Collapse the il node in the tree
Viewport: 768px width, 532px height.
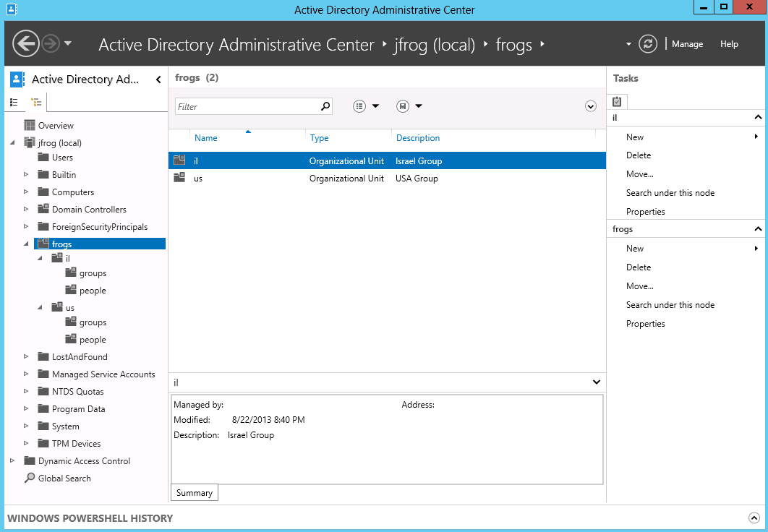pyautogui.click(x=40, y=258)
